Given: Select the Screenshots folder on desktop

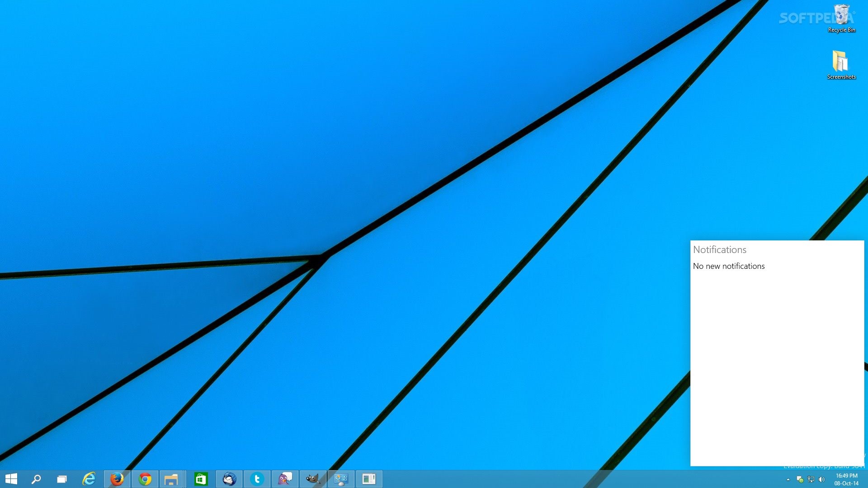Looking at the screenshot, I should tap(841, 65).
